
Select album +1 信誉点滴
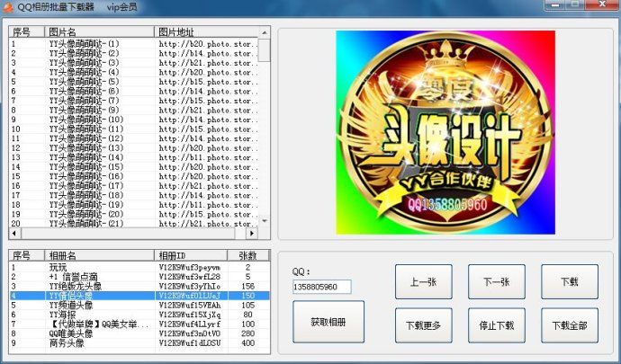click(x=139, y=277)
